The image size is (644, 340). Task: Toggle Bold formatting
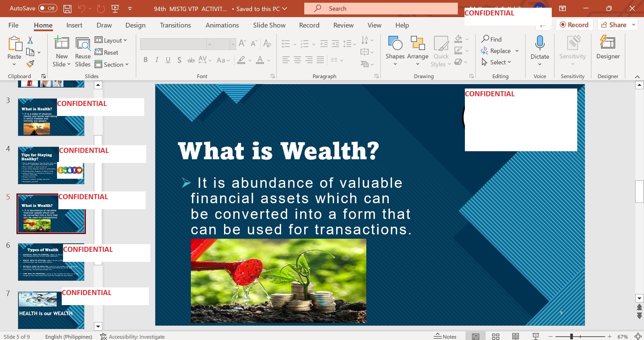146,60
